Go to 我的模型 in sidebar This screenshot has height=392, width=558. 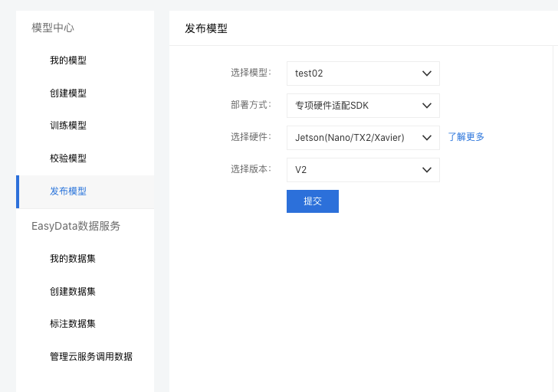(68, 60)
